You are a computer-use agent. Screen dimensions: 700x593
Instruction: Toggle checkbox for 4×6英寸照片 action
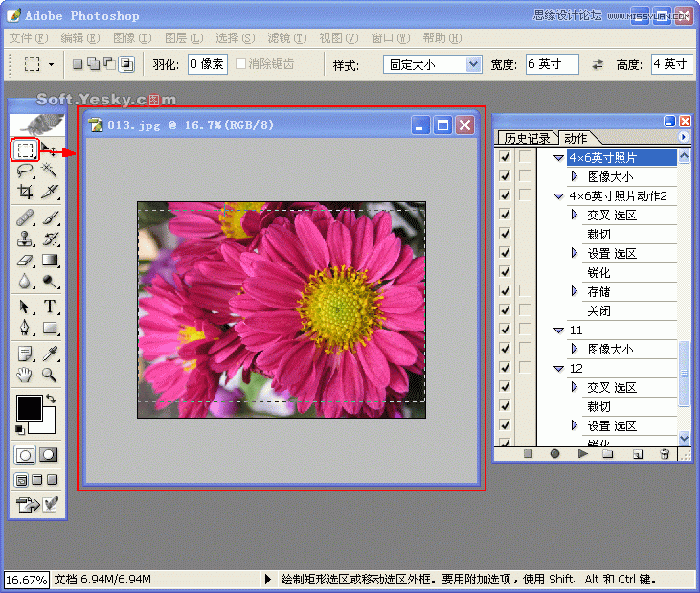tap(505, 157)
